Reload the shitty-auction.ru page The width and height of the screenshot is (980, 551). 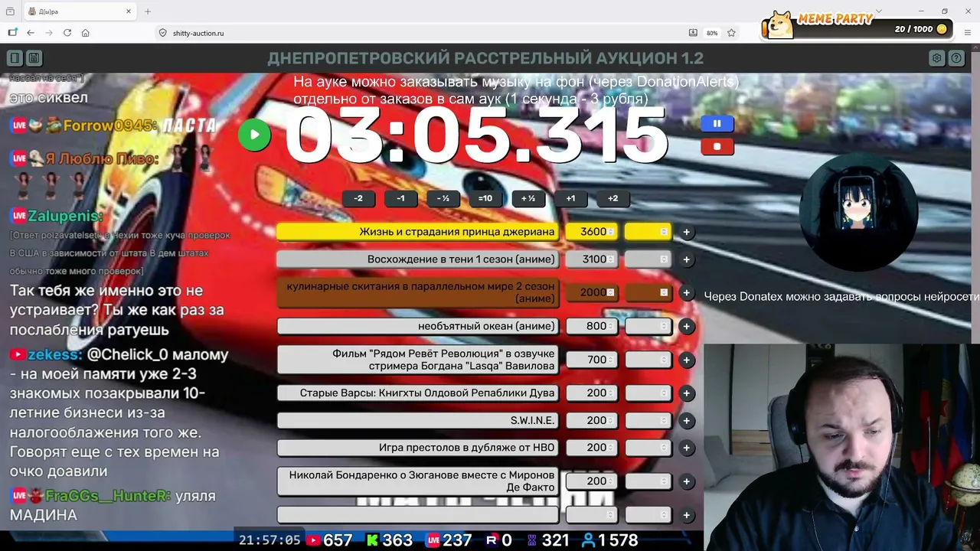[67, 33]
